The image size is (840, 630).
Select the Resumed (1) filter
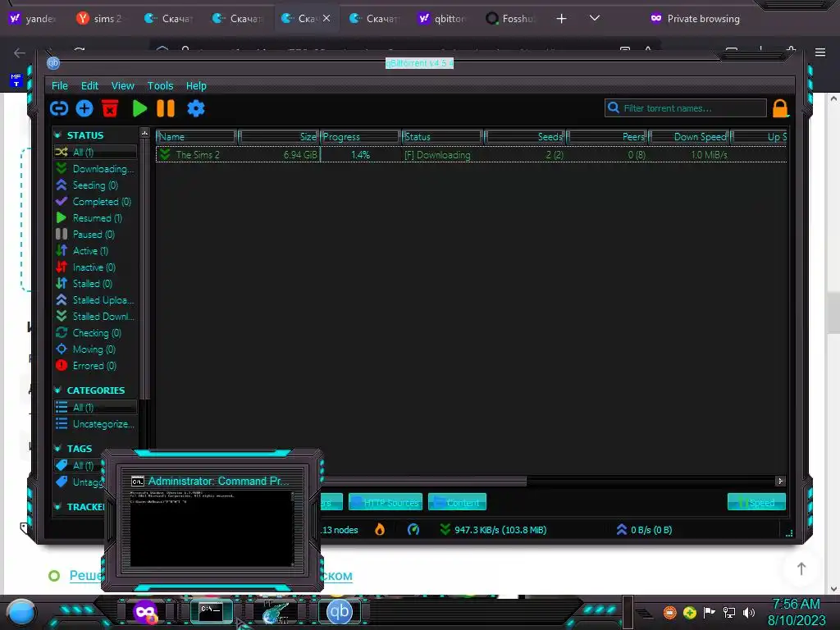click(95, 218)
